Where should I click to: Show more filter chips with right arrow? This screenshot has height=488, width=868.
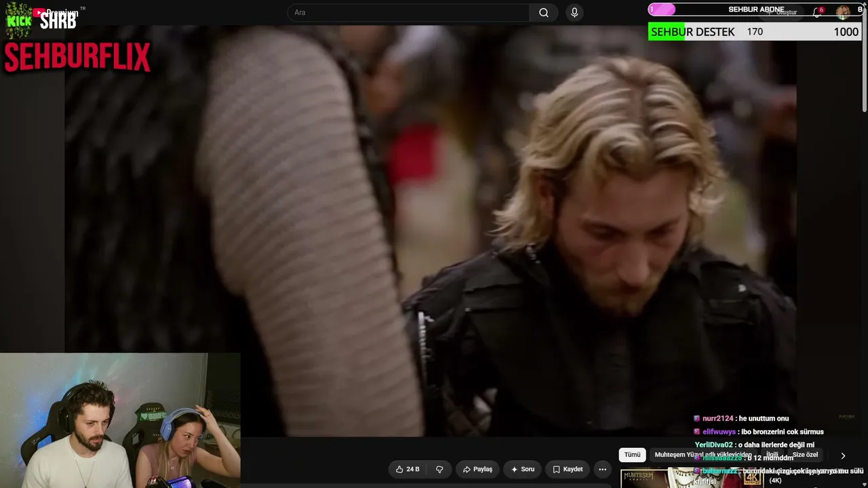pos(843,455)
